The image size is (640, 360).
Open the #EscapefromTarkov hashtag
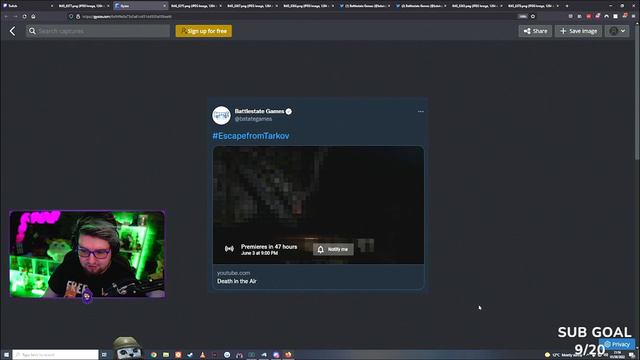coord(251,136)
